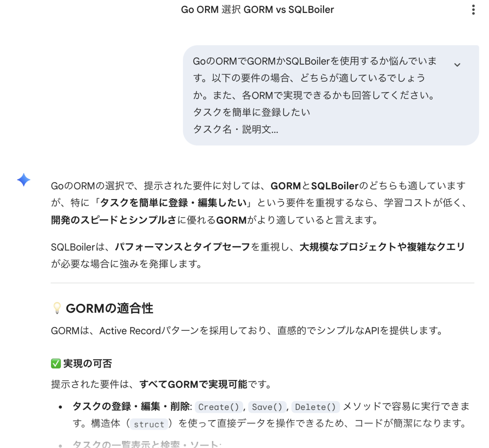Click the struct code snippet
This screenshot has width=489, height=448.
pos(149,424)
